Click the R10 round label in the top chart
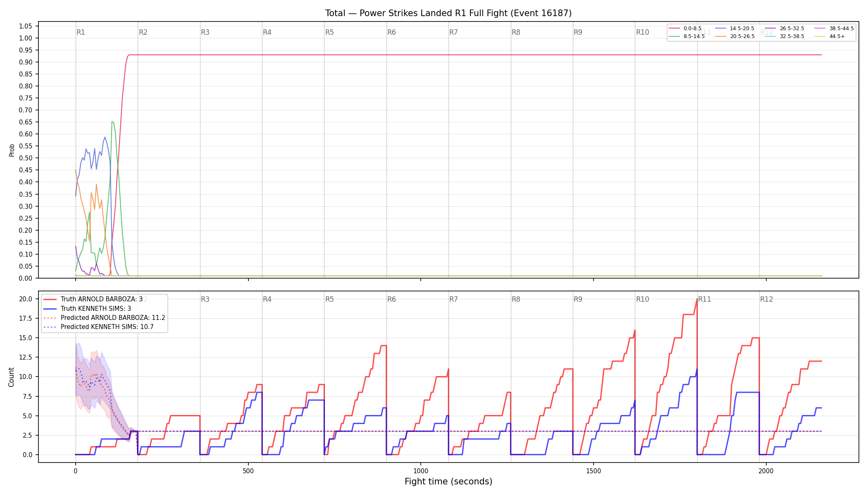This screenshot has width=868, height=496. pos(642,32)
